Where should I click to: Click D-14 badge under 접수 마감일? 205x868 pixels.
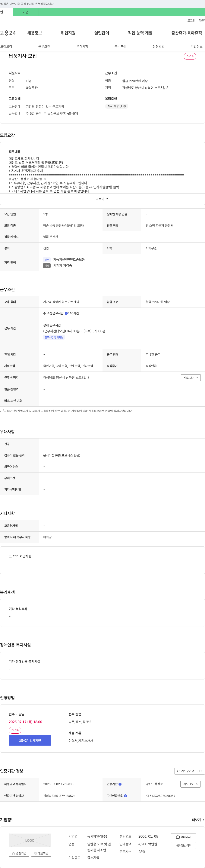pos(15,730)
